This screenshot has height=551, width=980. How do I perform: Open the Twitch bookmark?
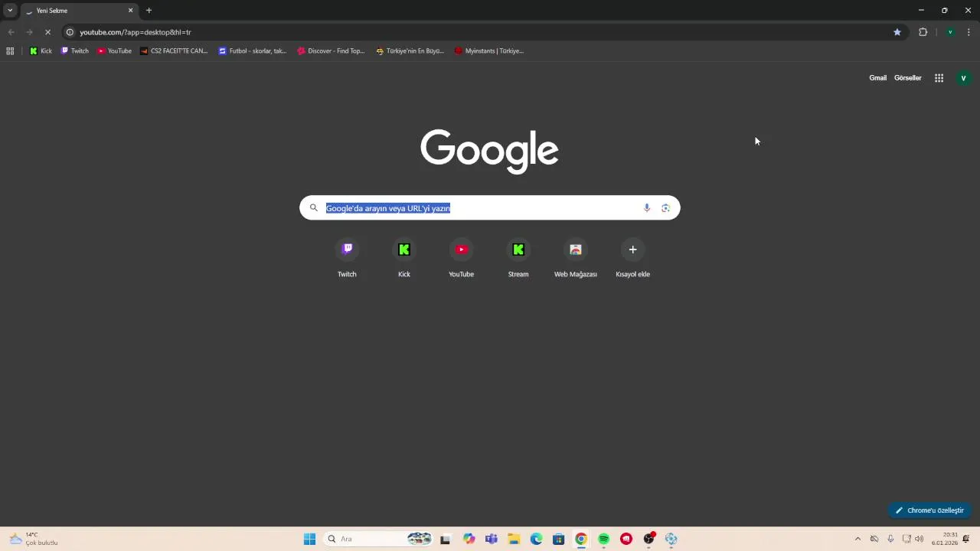(x=75, y=51)
